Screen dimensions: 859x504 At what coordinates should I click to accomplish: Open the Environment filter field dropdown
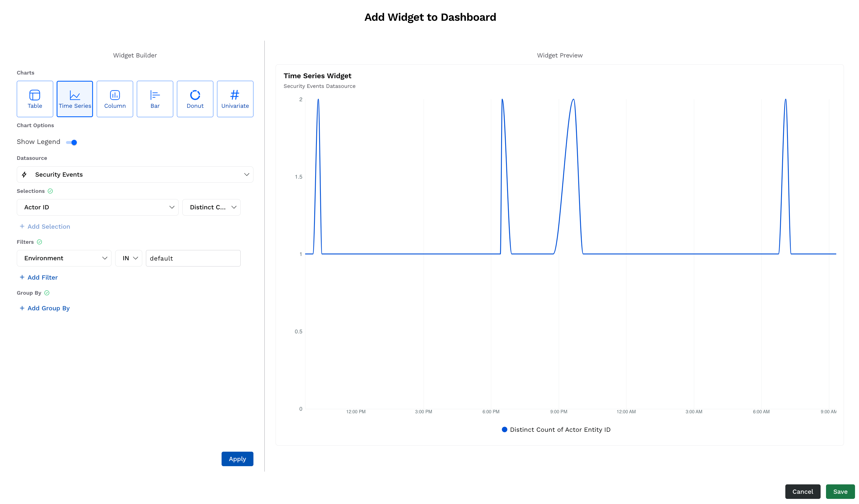click(64, 258)
